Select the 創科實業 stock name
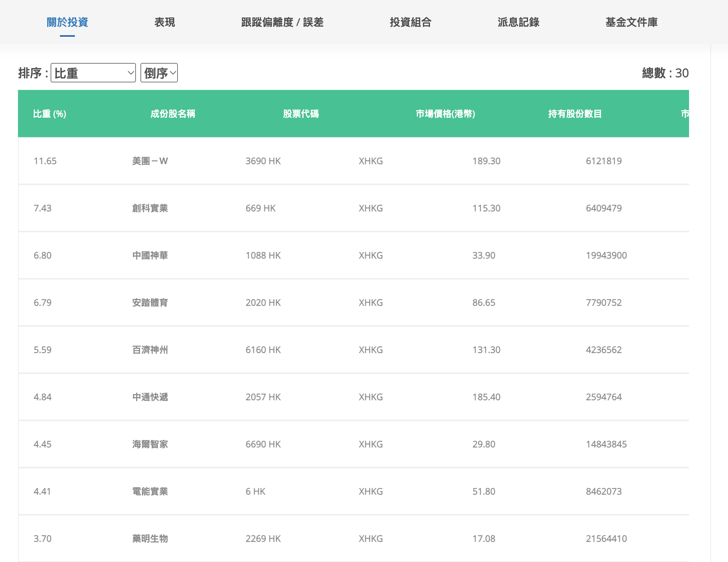This screenshot has width=728, height=562. coord(150,208)
